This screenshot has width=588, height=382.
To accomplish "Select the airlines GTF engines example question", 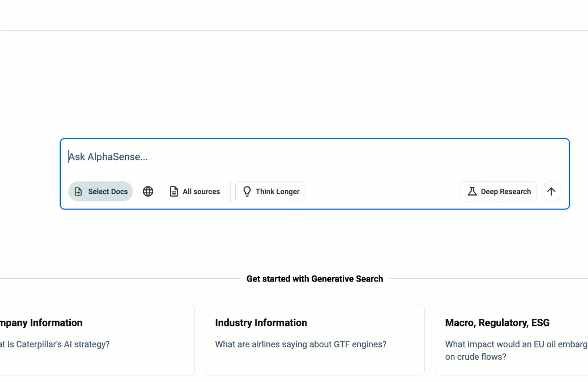I will (x=301, y=344).
